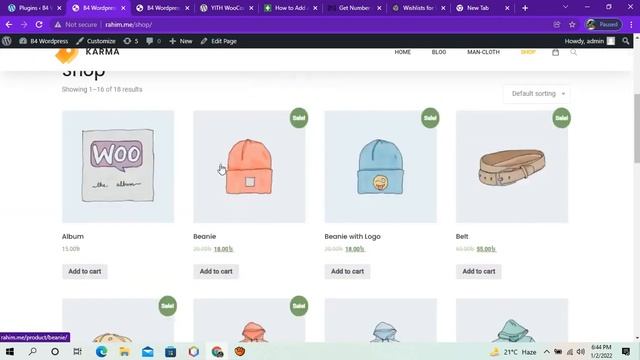Open the blue Beanie with Logo image
The height and width of the screenshot is (360, 640).
click(380, 167)
